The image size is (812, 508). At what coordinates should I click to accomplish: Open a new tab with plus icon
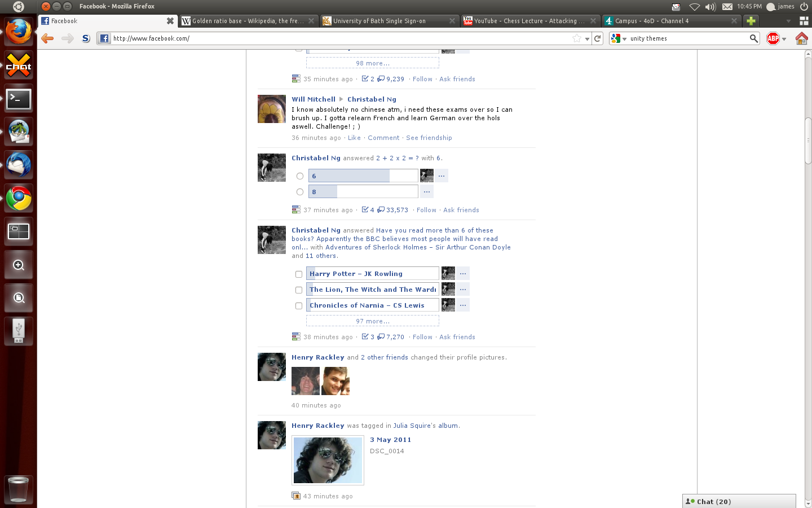click(751, 21)
